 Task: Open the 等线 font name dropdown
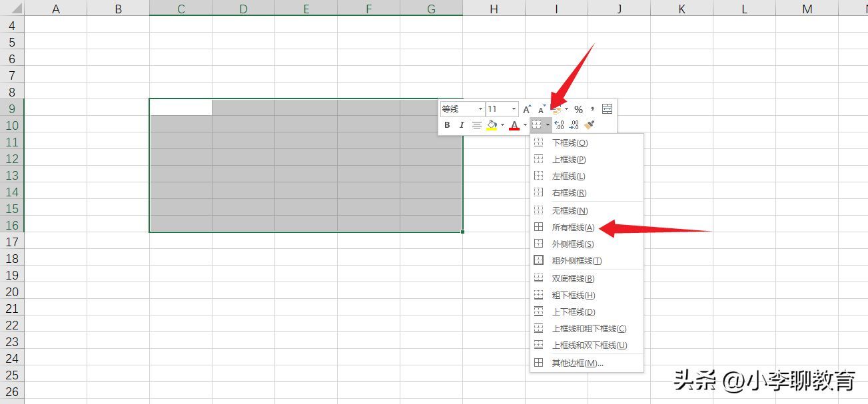tap(480, 109)
